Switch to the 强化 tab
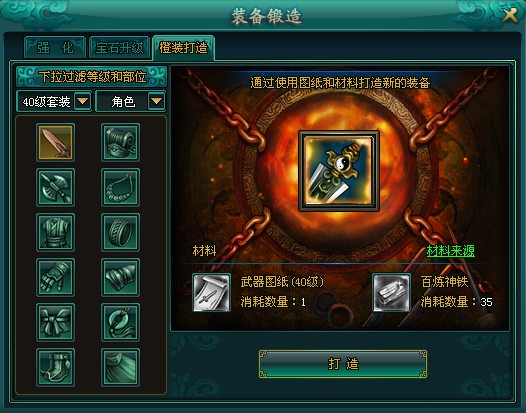 (55, 48)
